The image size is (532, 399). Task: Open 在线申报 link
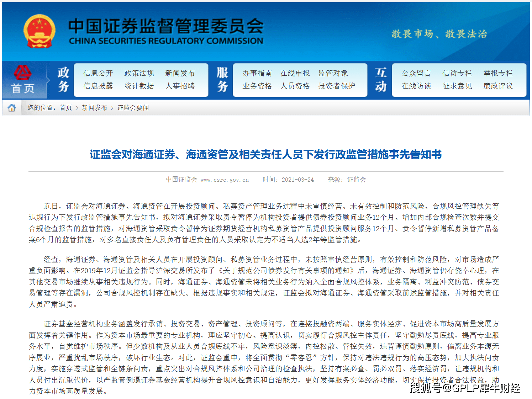point(295,73)
